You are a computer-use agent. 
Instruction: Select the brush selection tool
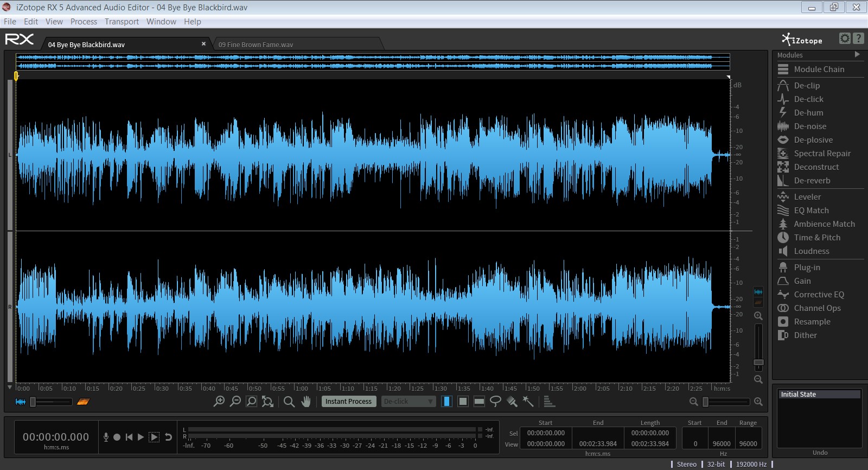click(x=512, y=402)
